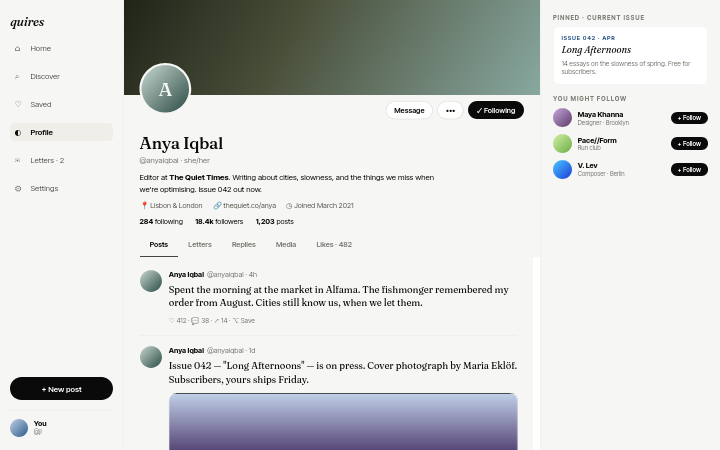Open the thequiet.co/anya link
Screen dimensions: 720x450
(245, 205)
